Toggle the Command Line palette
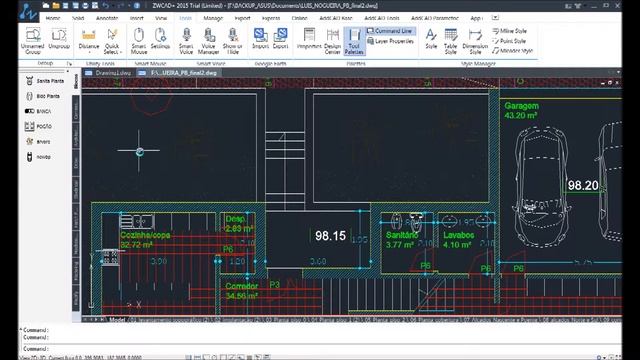Screen dimensions: 640x360 pos(390,31)
